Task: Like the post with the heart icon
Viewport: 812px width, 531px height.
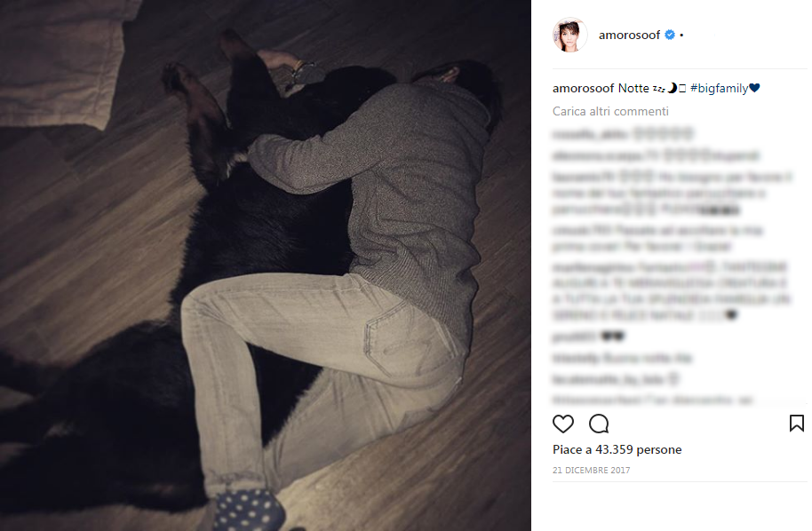Action: point(563,424)
